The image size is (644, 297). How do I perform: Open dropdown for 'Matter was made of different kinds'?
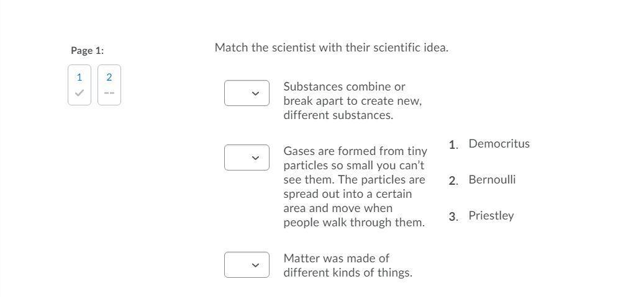pos(247,265)
